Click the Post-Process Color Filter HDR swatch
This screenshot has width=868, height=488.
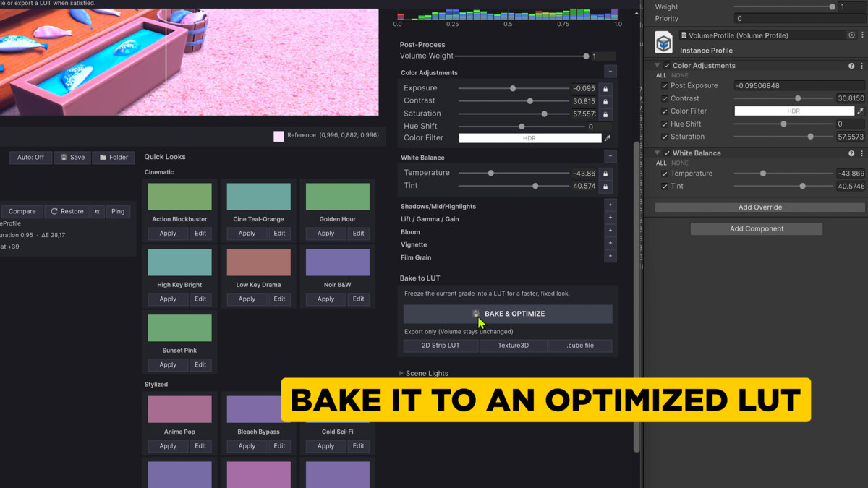pos(529,138)
